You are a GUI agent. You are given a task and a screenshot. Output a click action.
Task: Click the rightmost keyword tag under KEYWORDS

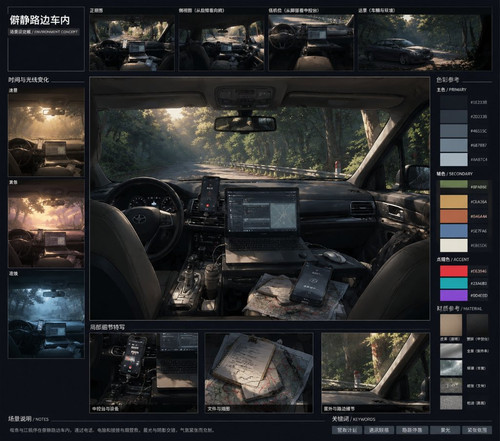point(477,430)
